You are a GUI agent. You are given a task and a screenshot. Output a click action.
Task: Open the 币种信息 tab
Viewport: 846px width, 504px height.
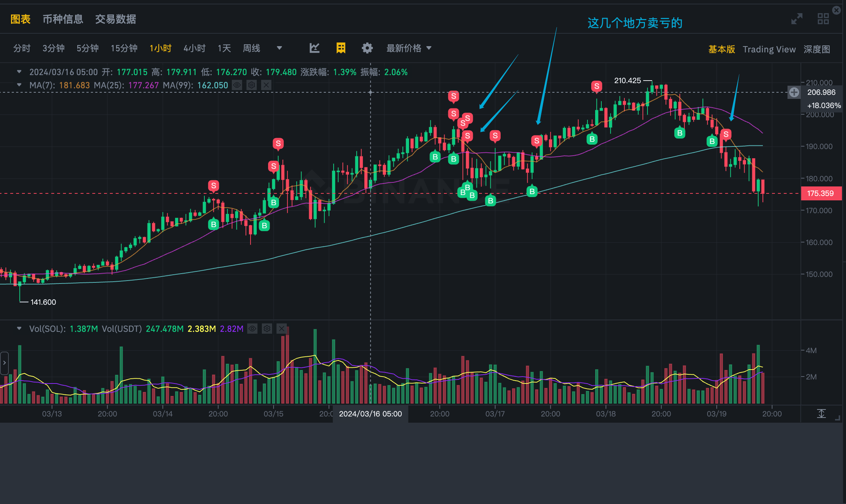63,19
